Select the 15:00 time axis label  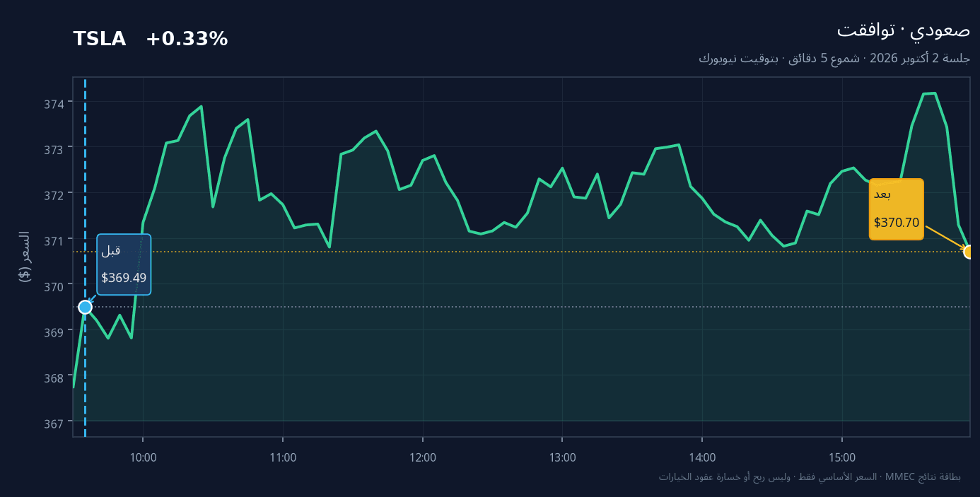(842, 457)
